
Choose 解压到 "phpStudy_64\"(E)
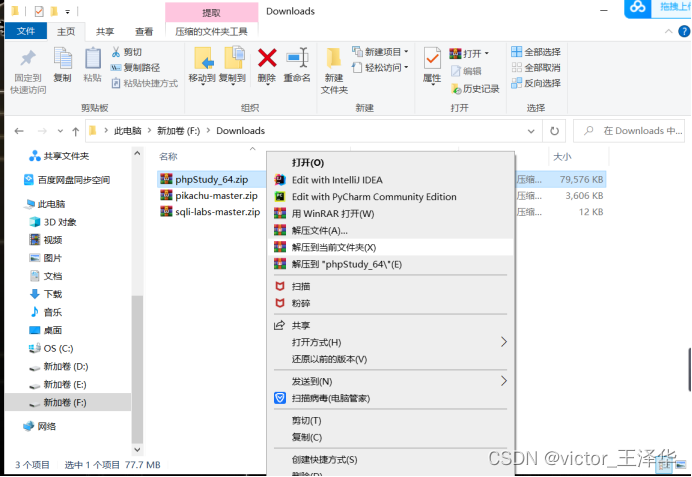[x=391, y=264]
